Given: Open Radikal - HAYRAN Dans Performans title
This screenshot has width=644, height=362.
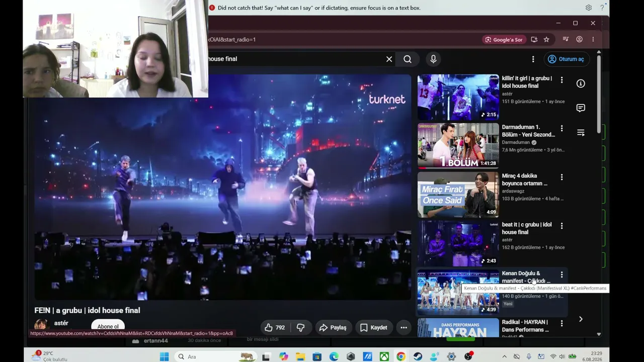Looking at the screenshot, I should [525, 326].
